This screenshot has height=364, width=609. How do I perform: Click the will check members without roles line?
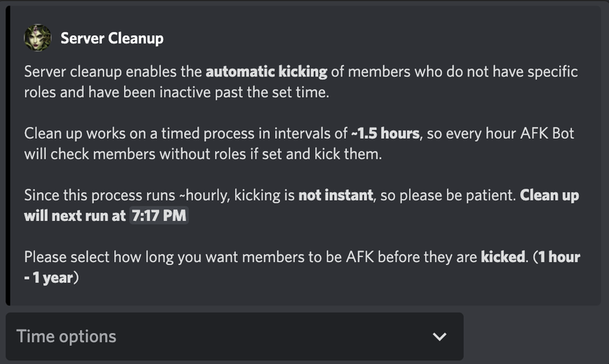click(x=203, y=155)
